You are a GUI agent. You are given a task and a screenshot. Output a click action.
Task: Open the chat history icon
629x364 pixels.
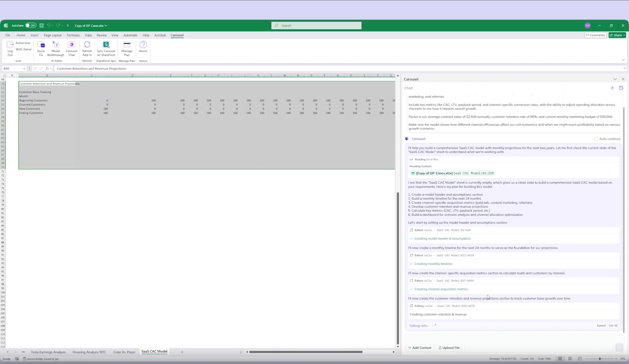(621, 88)
